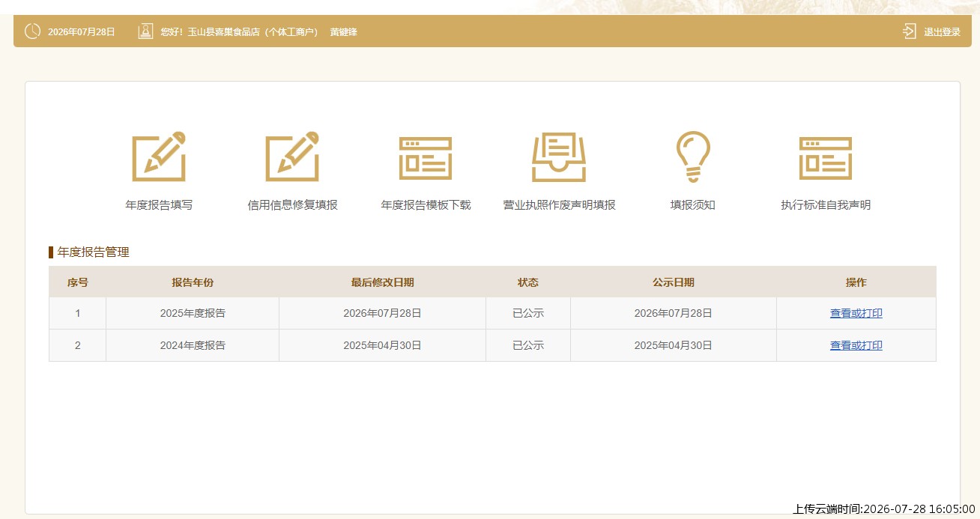Click the 报告年份 column header
This screenshot has height=519, width=980.
(x=193, y=282)
